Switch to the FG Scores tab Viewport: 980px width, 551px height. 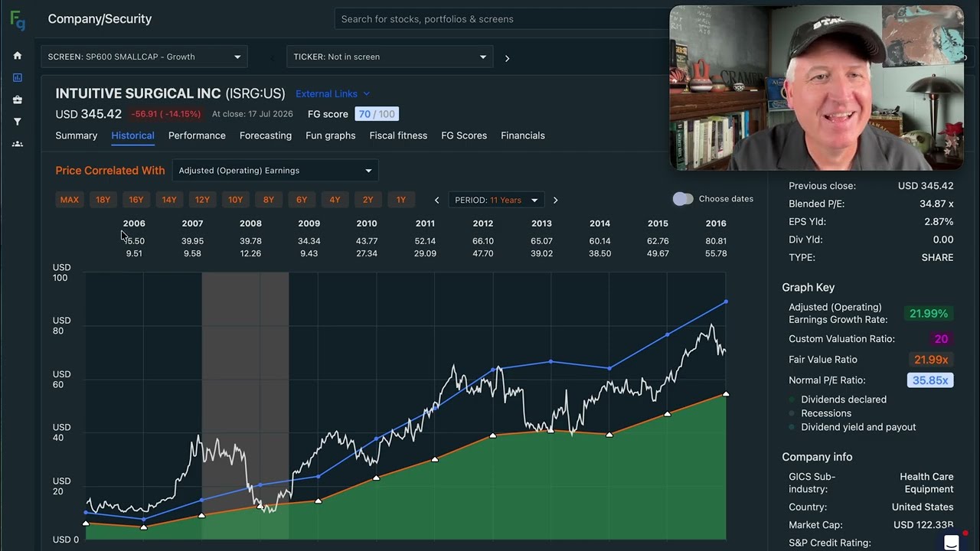tap(464, 135)
